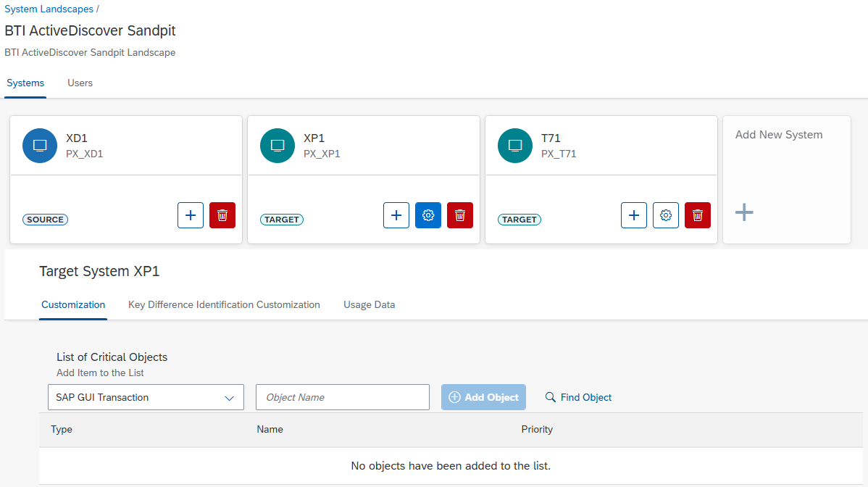Viewport: 868px width, 487px height.
Task: Delete the XP1 target system
Action: [x=460, y=215]
